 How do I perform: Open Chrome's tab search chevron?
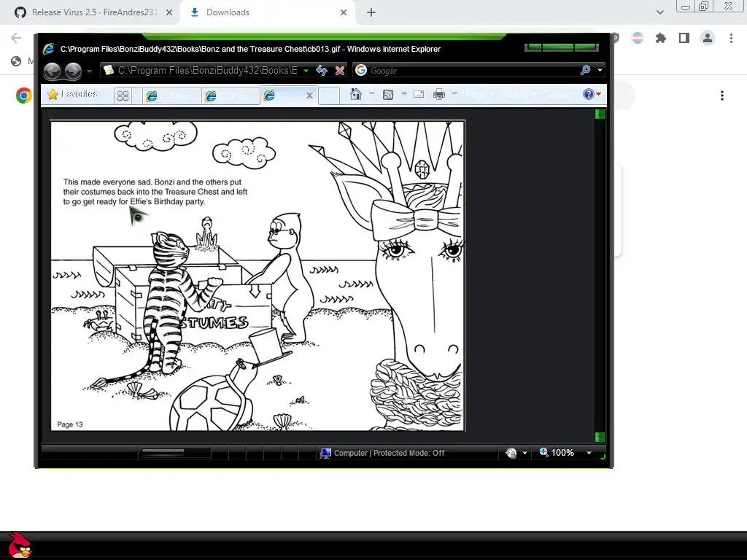(x=659, y=12)
